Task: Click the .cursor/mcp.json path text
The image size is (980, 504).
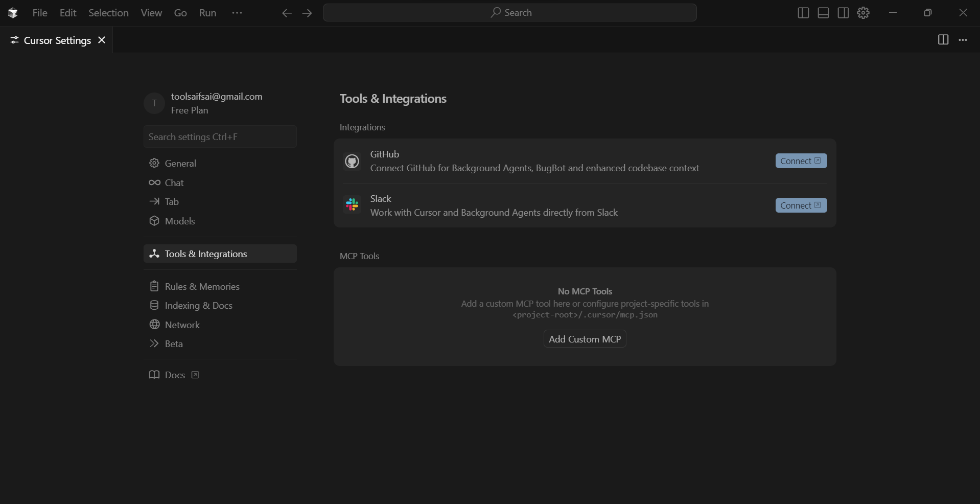Action: 585,315
